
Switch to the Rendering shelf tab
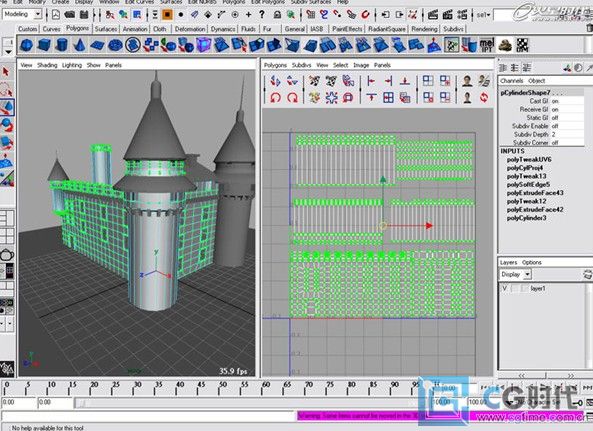coord(424,29)
